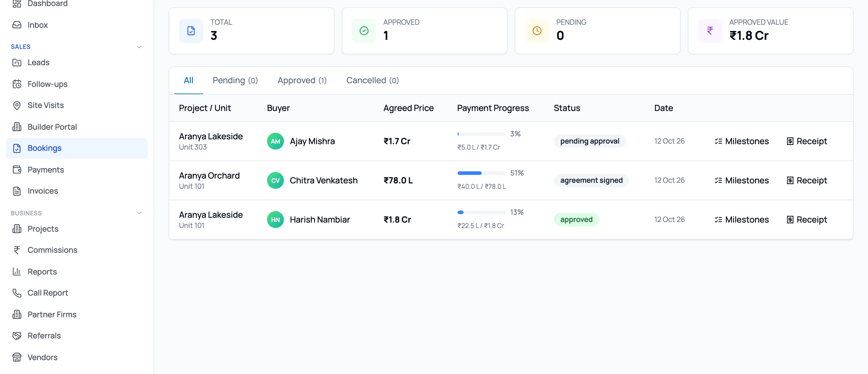
Task: Click the green 'approved' status badge
Action: pyautogui.click(x=576, y=220)
